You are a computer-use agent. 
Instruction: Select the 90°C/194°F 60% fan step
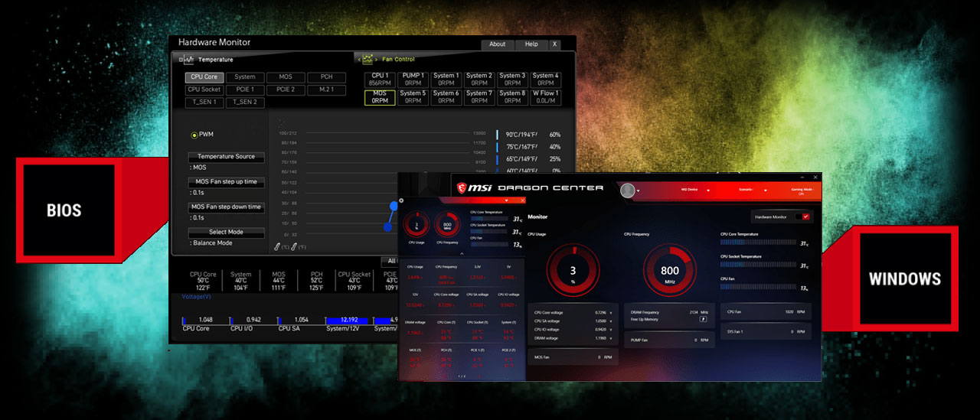(529, 135)
